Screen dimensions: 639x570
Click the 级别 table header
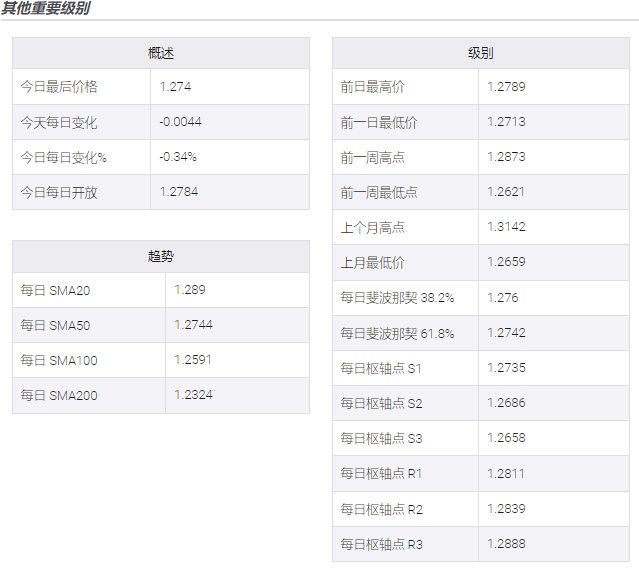[x=480, y=53]
